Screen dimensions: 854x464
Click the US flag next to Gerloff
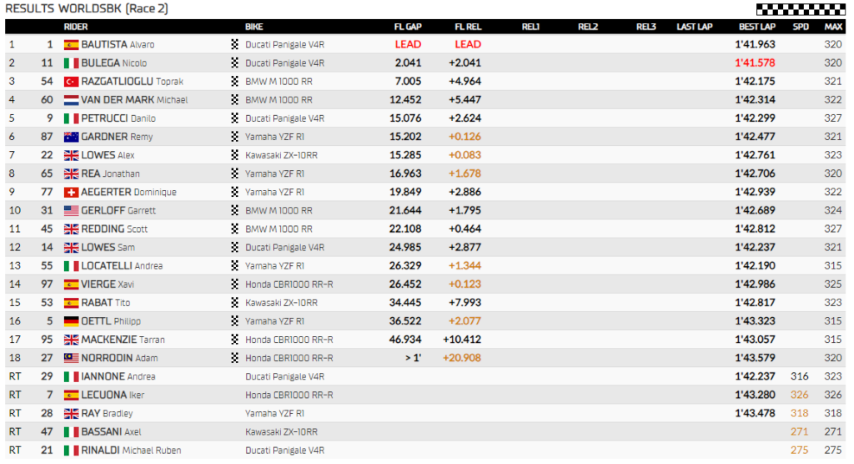tap(71, 210)
